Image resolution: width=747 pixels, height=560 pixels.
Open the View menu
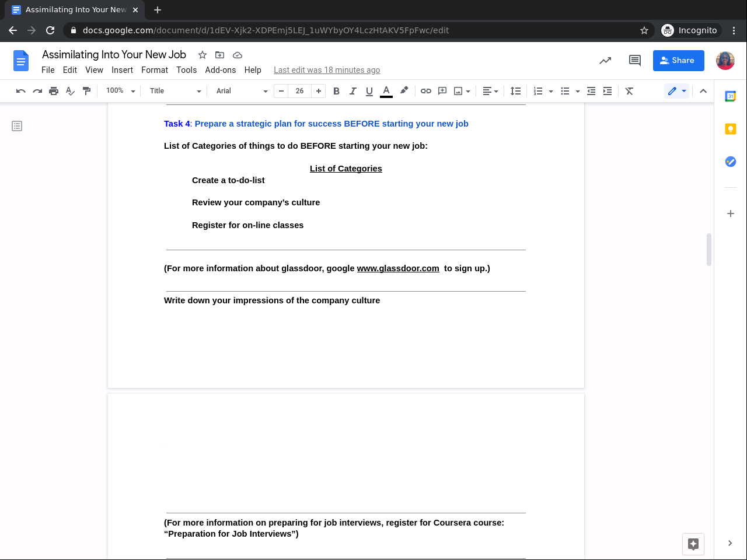(95, 70)
